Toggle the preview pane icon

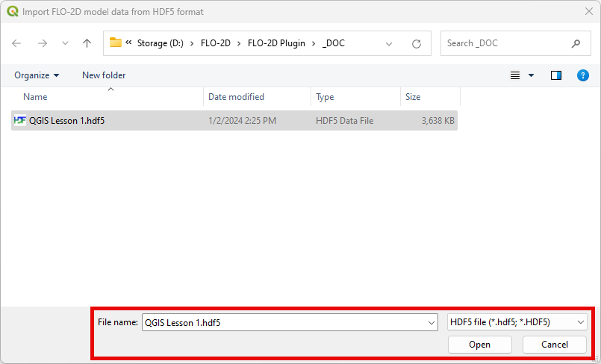pyautogui.click(x=555, y=75)
